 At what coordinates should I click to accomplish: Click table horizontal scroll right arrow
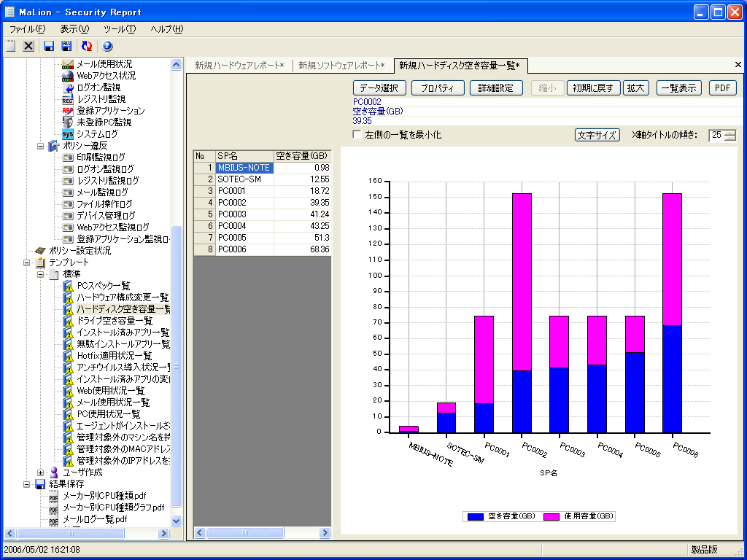click(x=325, y=533)
